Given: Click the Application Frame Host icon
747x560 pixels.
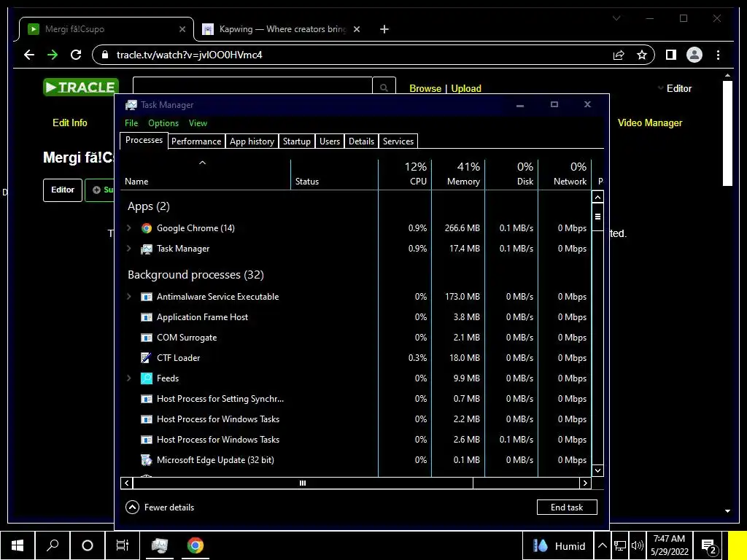Looking at the screenshot, I should [x=147, y=317].
